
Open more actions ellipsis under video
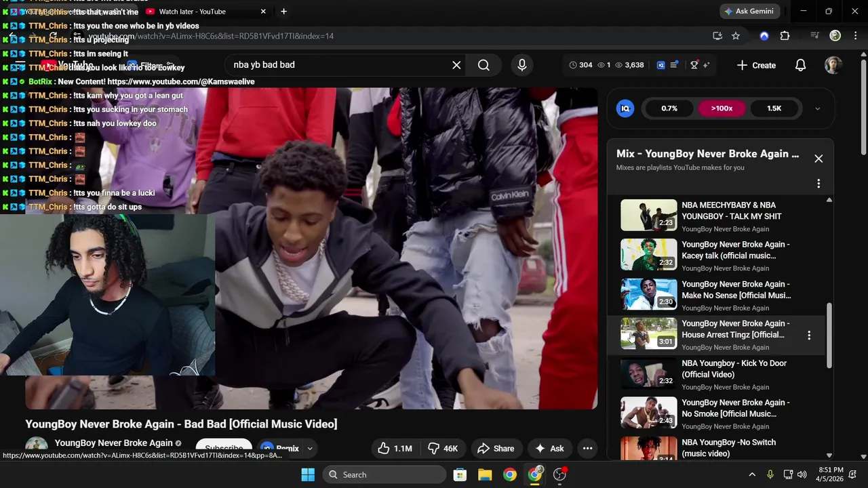click(x=588, y=449)
